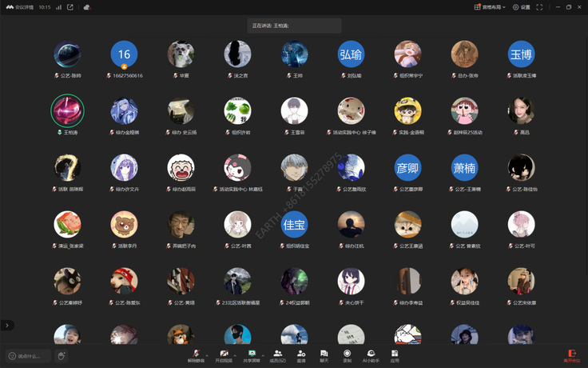Start screen sharing
Viewport: 588px width, 368px height.
click(252, 354)
